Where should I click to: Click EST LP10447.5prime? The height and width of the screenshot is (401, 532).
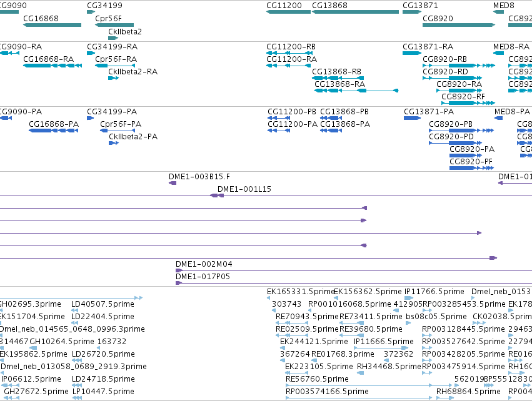[103, 392]
